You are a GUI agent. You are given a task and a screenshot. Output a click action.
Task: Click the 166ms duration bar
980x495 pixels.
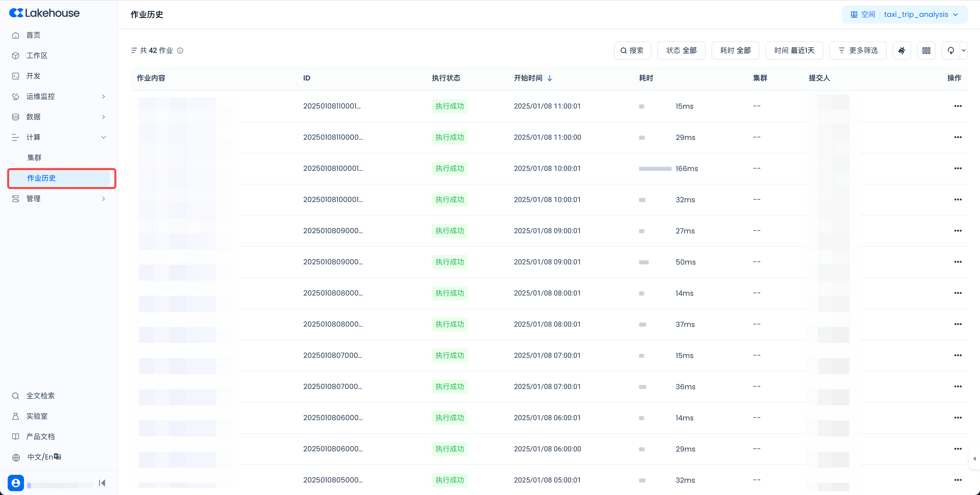coord(655,169)
